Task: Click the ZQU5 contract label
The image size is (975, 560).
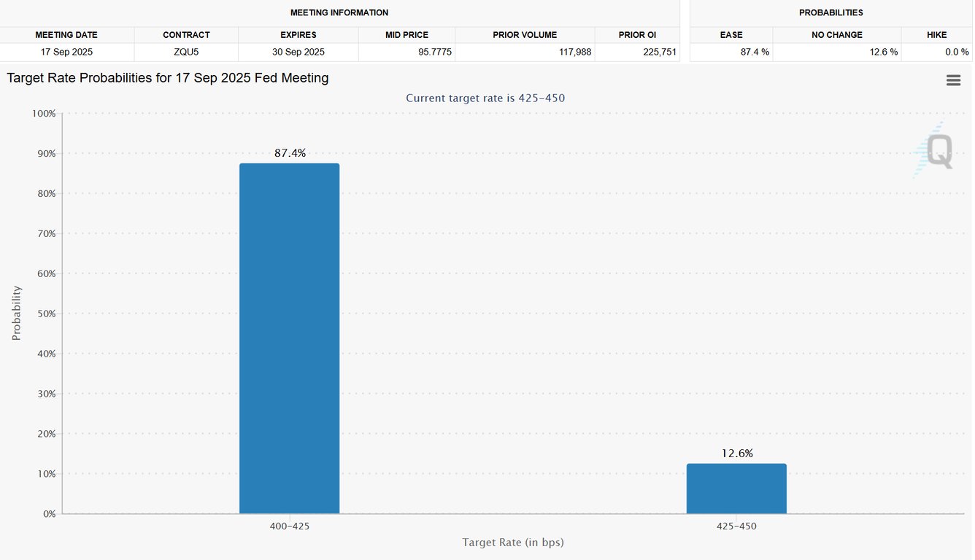Action: (186, 52)
